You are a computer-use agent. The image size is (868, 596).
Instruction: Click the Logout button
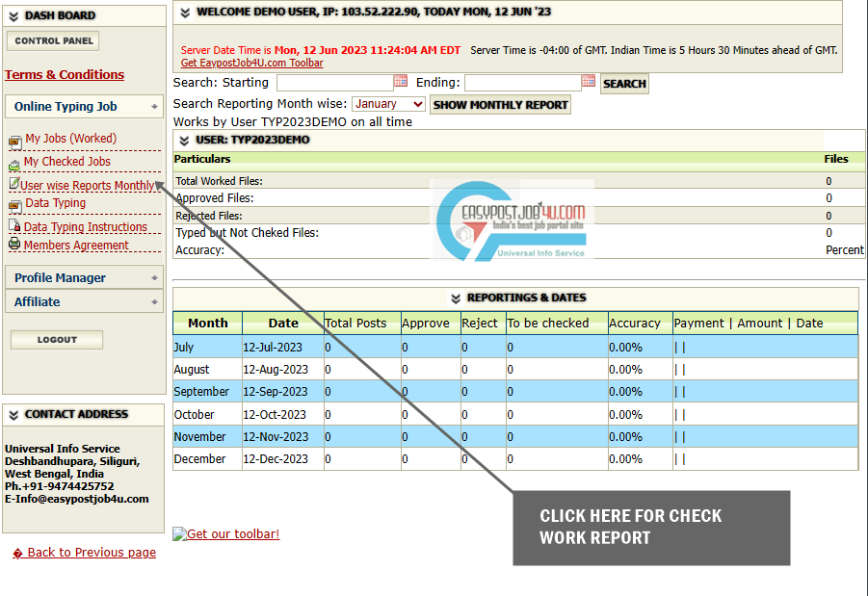(57, 340)
